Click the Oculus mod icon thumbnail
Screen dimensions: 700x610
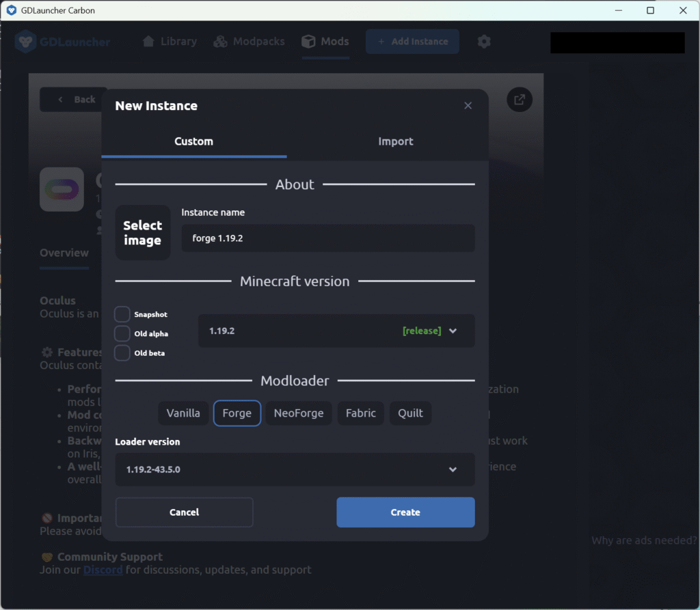point(62,189)
